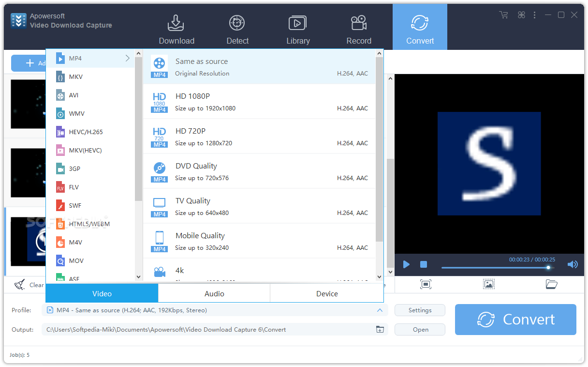
Task: Choose the Mobile Quality preset
Action: coord(259,241)
